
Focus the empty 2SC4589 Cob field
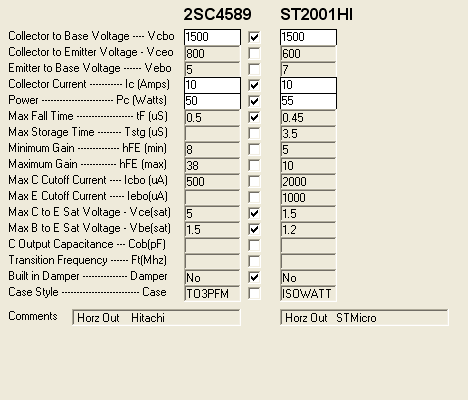coord(212,245)
